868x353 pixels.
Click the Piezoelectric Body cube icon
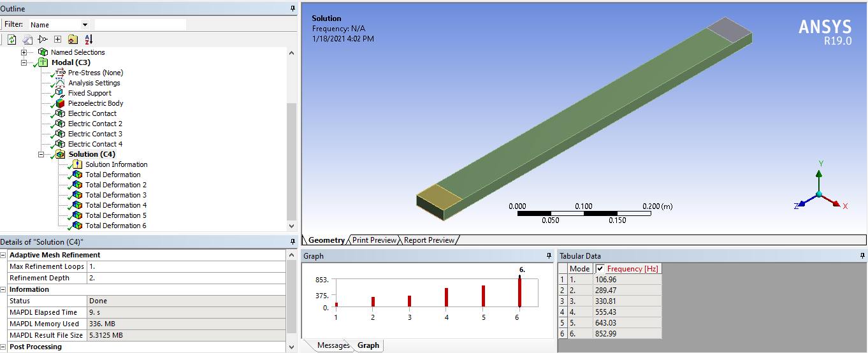(60, 103)
